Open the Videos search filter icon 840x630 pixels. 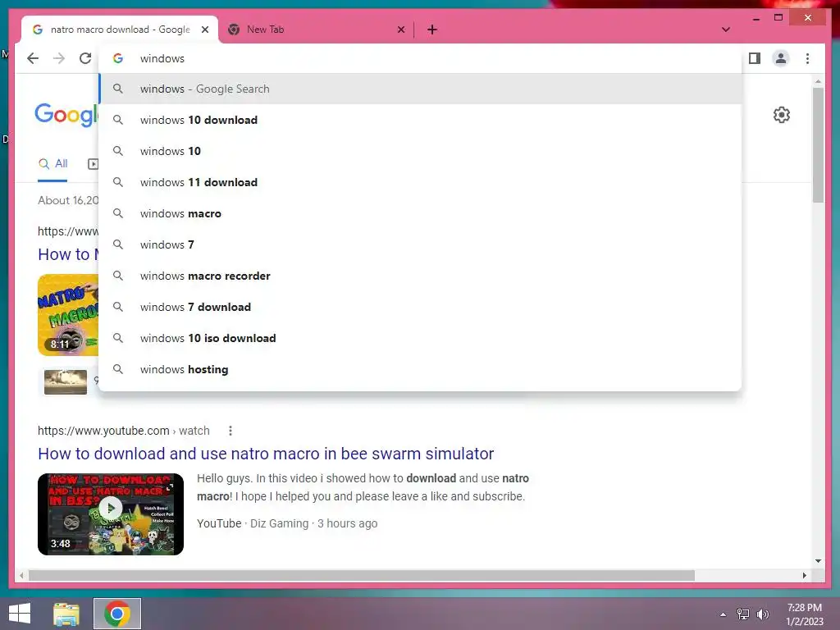coord(94,164)
